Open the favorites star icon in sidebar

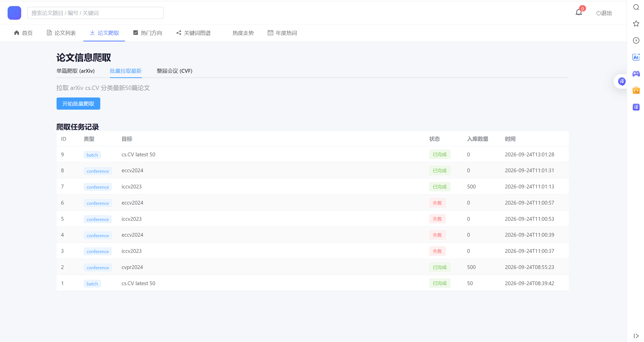(636, 24)
